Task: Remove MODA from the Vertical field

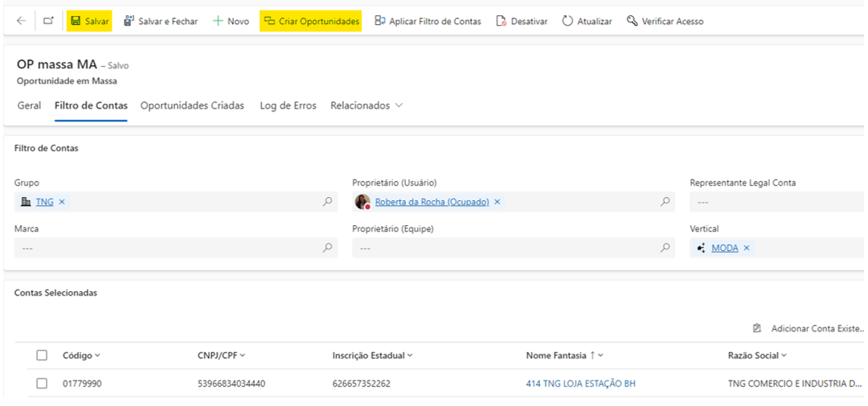Action: (747, 248)
